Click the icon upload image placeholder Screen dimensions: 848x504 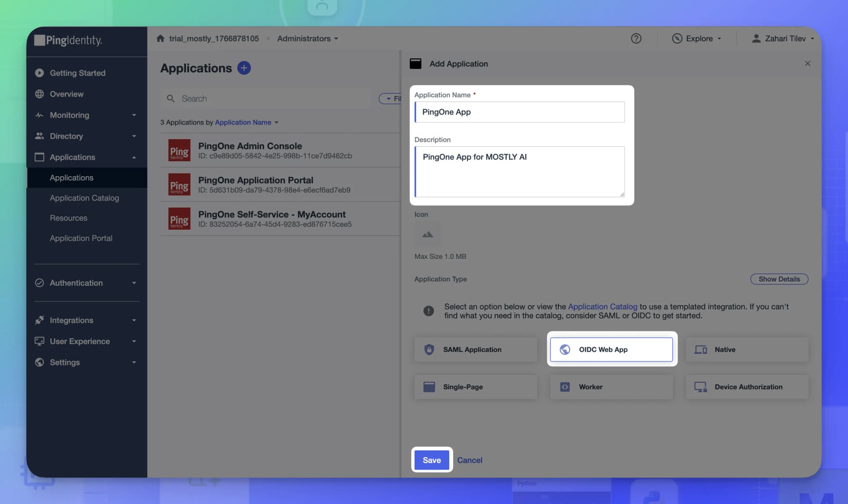click(x=427, y=234)
